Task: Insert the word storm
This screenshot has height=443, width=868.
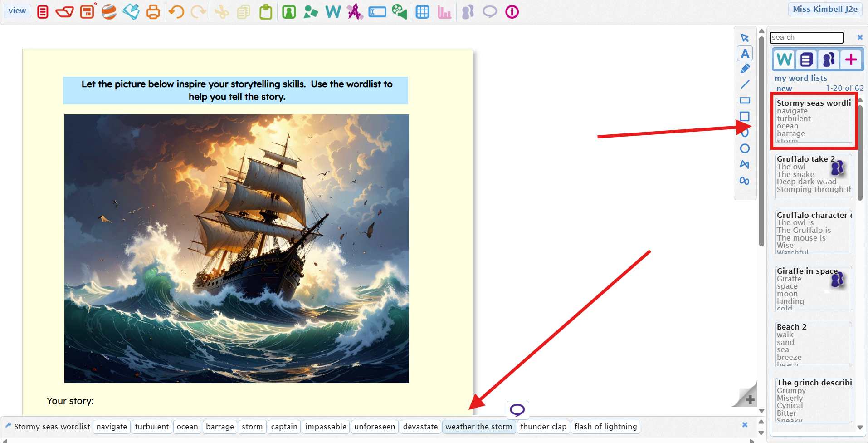Action: 252,427
